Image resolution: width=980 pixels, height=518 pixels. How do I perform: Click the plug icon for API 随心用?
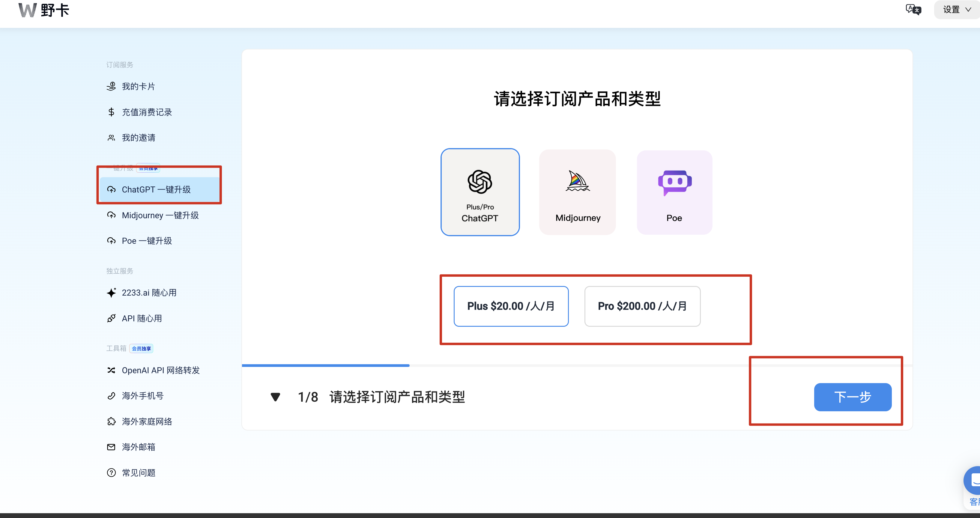[x=111, y=318]
